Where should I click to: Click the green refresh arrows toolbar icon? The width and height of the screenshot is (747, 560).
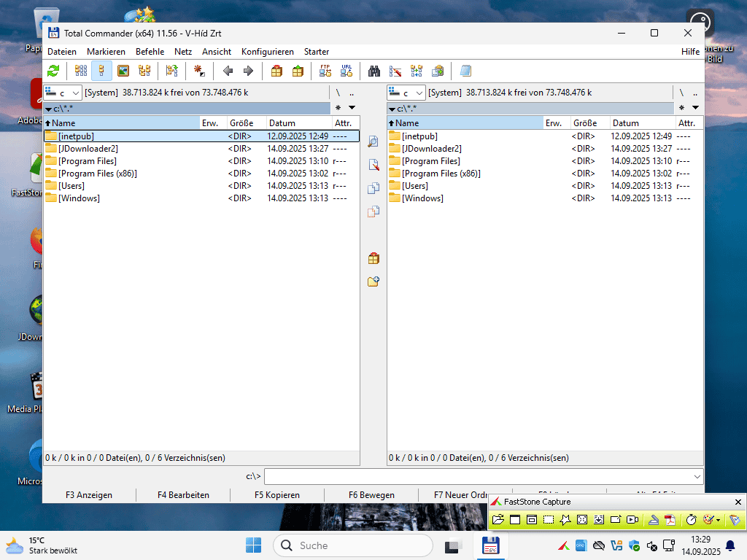pos(53,71)
